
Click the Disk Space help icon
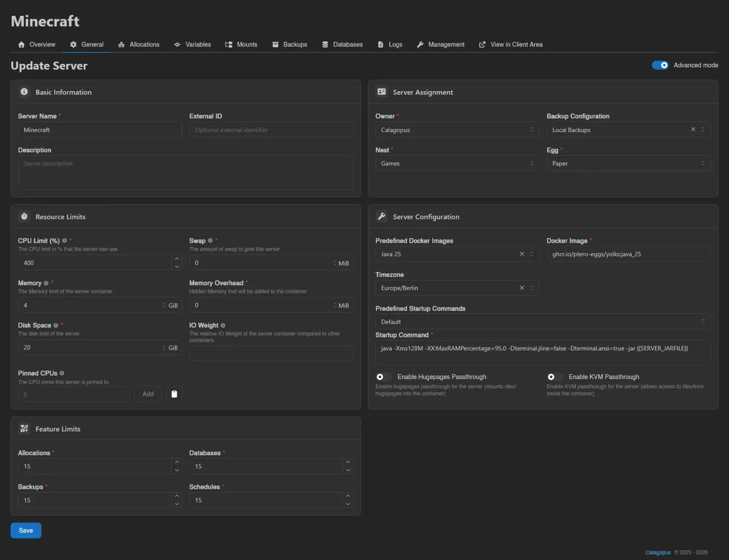tap(56, 325)
